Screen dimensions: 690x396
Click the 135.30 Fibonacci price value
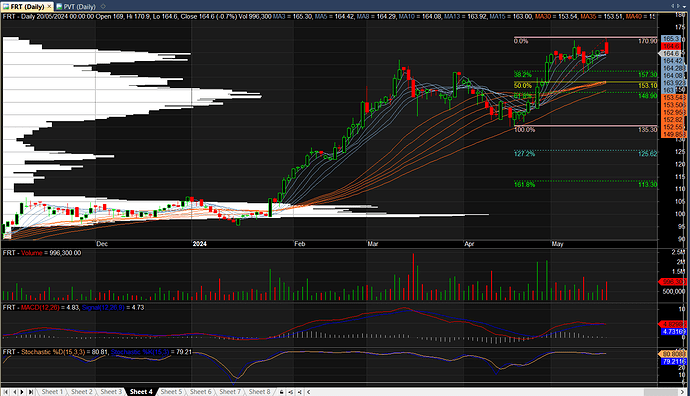tap(647, 130)
